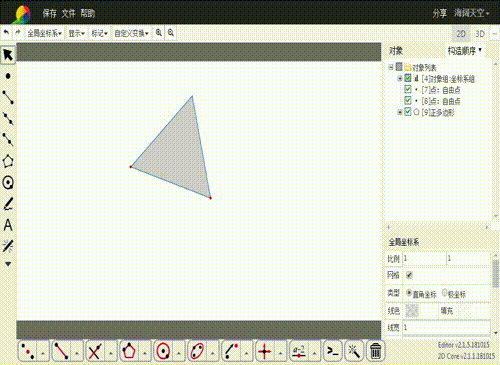Open the 自定义变换 dropdown menu
500x365 pixels.
(x=131, y=33)
